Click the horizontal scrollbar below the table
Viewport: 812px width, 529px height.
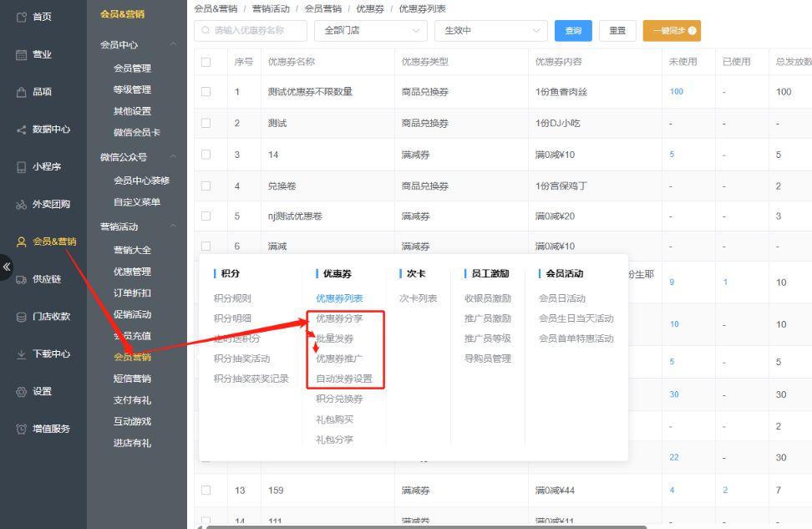pyautogui.click(x=426, y=527)
